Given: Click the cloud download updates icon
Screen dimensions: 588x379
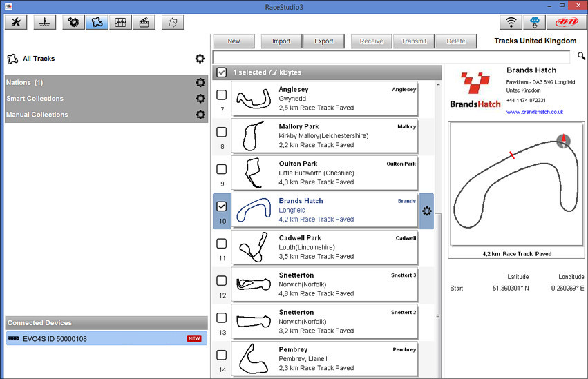Looking at the screenshot, I should pyautogui.click(x=535, y=23).
